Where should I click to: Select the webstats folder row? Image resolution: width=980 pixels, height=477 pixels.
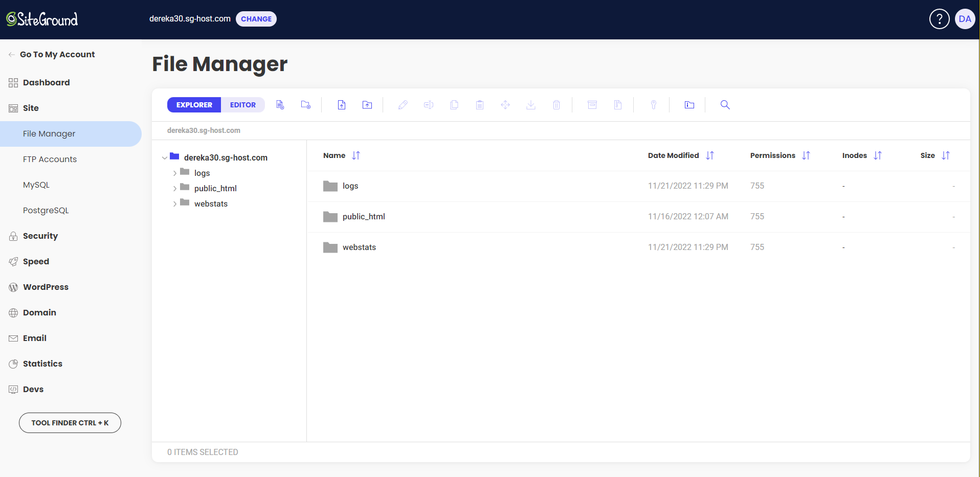(638, 247)
